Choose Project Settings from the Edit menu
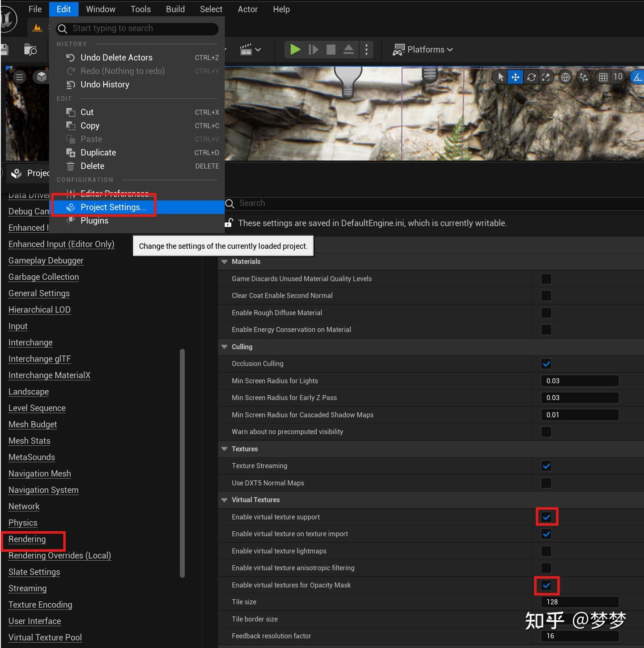Screen dimensions: 644x648 113,207
